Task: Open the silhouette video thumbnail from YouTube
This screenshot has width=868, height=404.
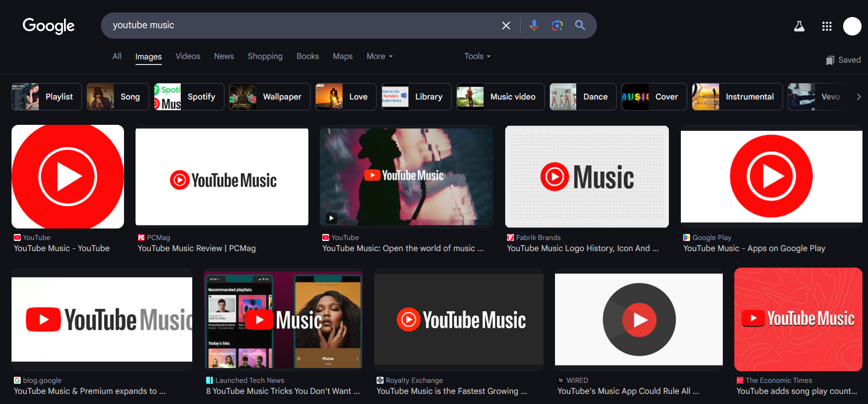Action: pyautogui.click(x=407, y=177)
